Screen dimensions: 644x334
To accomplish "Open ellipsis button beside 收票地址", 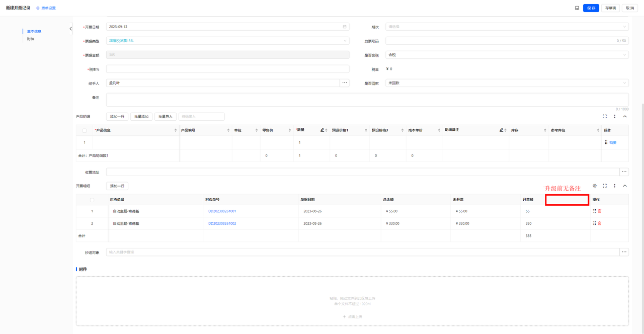I will 624,172.
